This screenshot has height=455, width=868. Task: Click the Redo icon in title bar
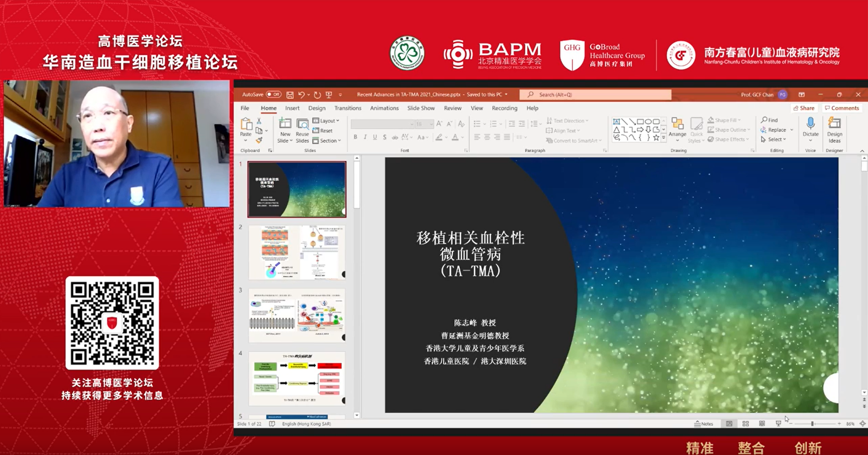(x=318, y=95)
